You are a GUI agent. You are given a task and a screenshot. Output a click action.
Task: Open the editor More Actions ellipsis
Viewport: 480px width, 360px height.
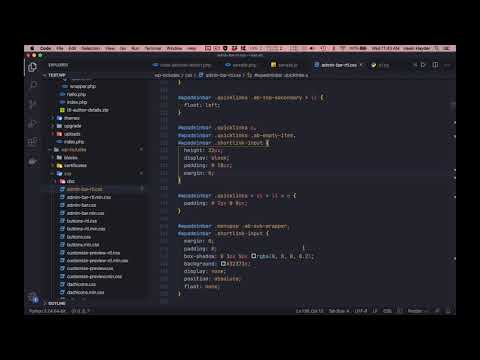pos(447,65)
